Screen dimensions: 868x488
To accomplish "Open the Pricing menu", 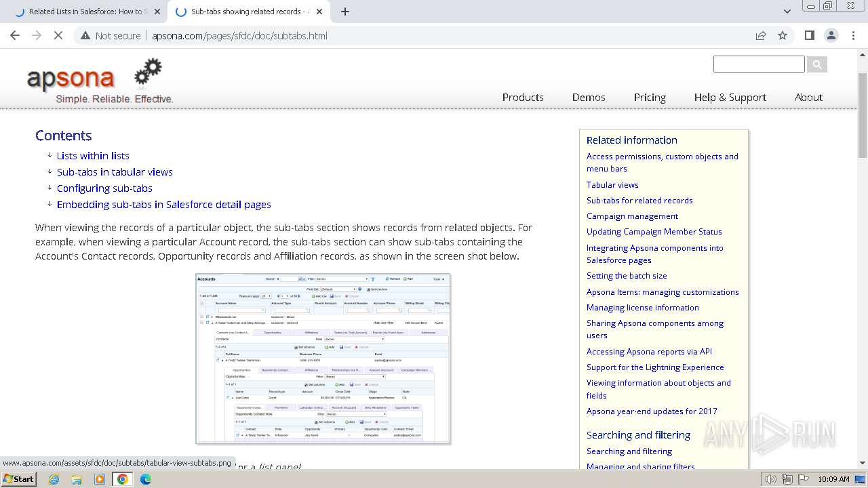I will point(650,97).
